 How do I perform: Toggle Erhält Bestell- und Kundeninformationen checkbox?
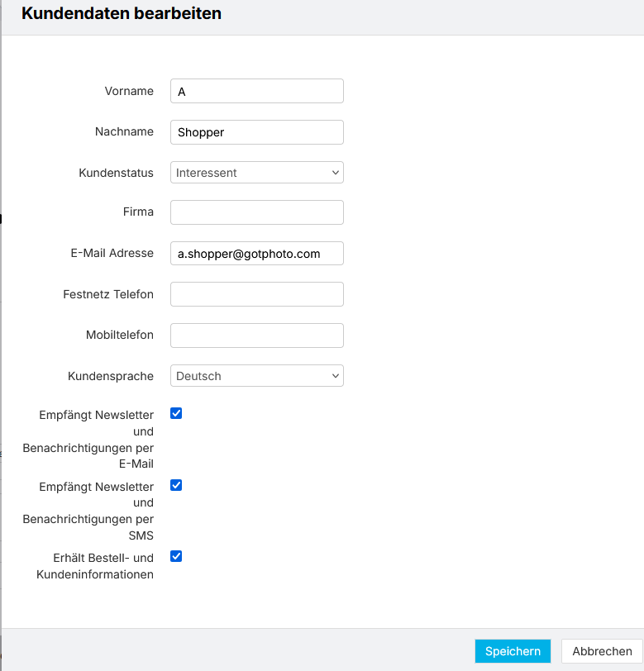(176, 556)
